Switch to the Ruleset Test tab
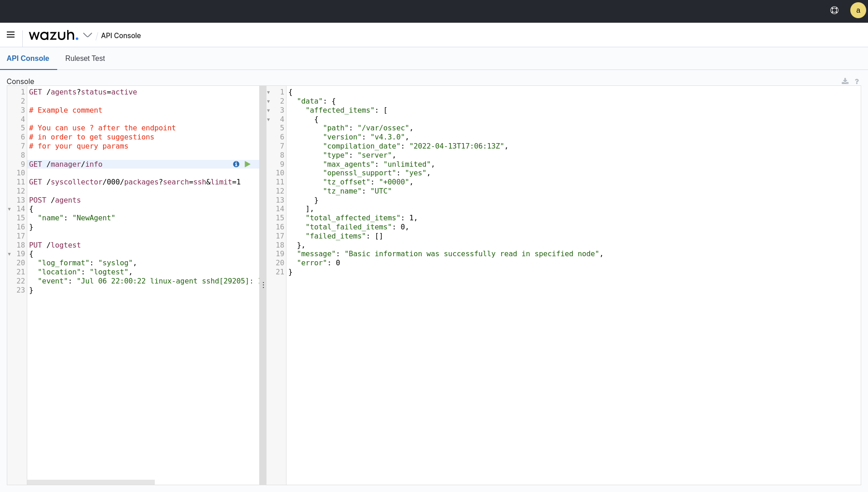868x492 pixels. pyautogui.click(x=85, y=59)
